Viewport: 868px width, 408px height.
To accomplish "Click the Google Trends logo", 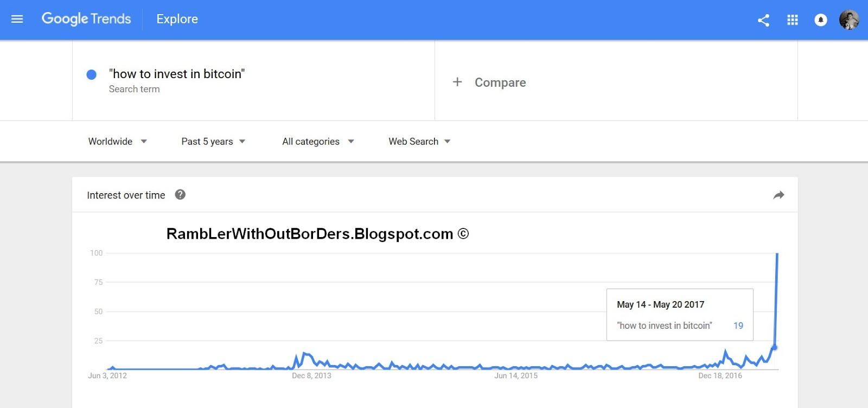I will tap(86, 19).
